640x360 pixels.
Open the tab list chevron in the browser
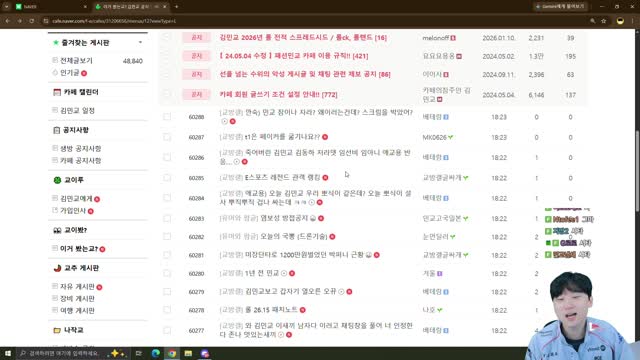(7, 7)
